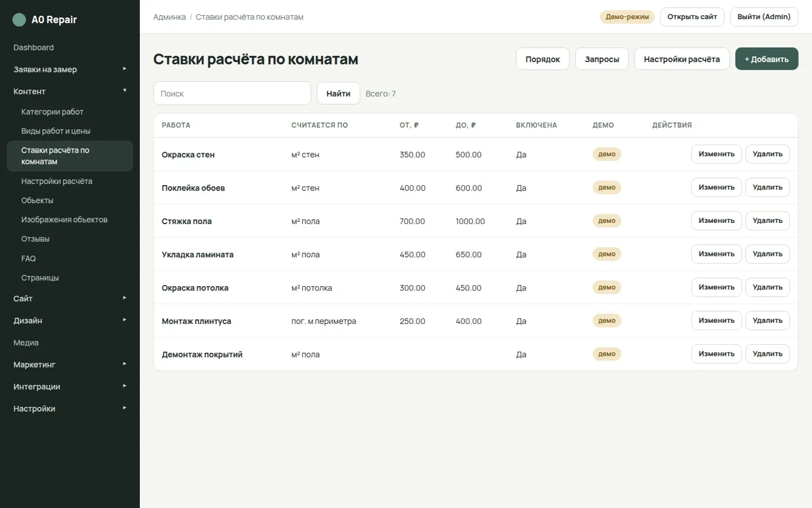The height and width of the screenshot is (508, 812).
Task: Collapse the Контент section
Action: pyautogui.click(x=70, y=91)
